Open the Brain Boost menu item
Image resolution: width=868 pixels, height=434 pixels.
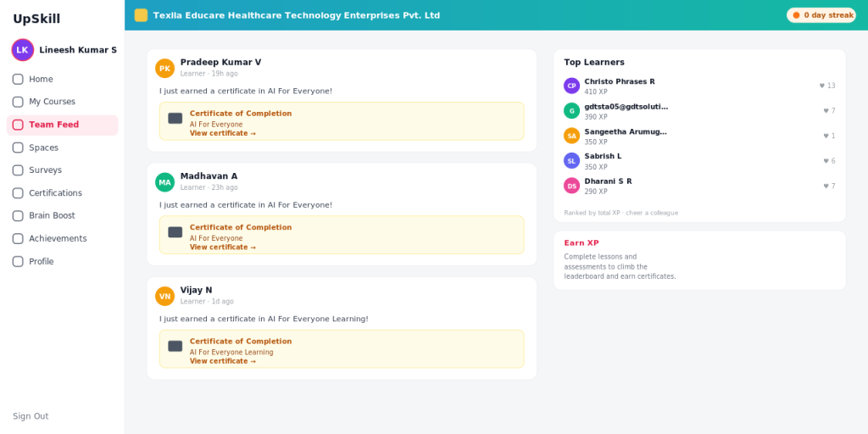click(62, 216)
